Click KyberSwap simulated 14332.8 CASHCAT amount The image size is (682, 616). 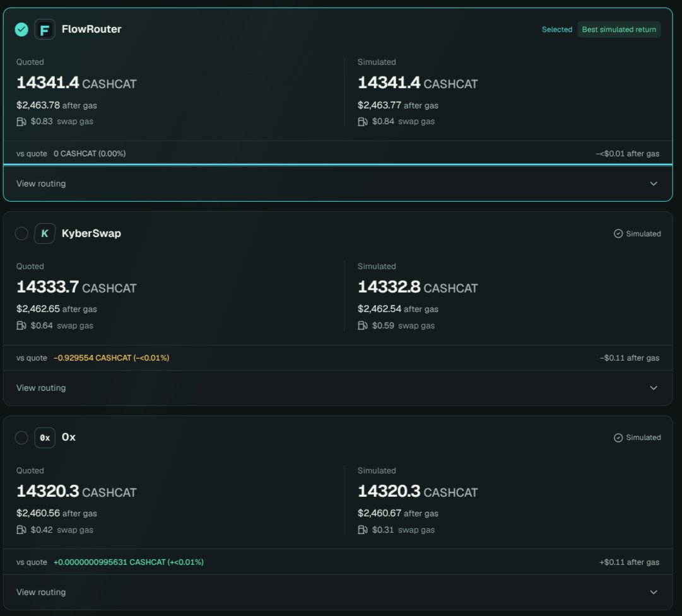[418, 287]
